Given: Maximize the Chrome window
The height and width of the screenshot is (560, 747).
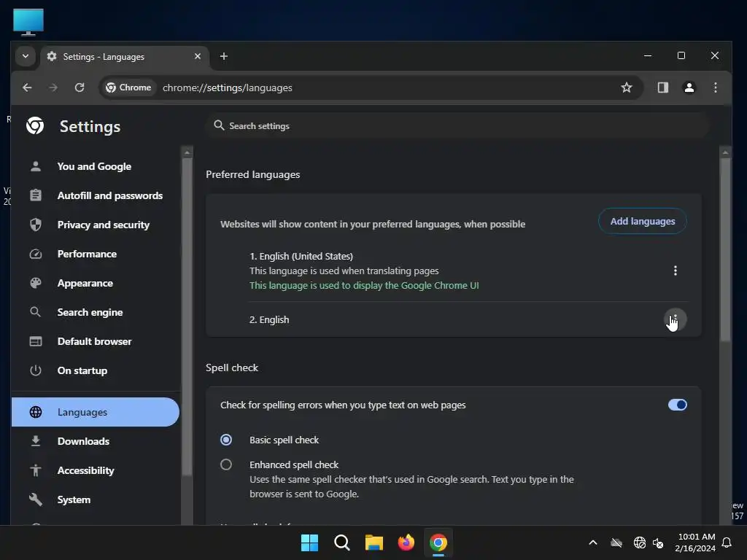Looking at the screenshot, I should [x=681, y=55].
